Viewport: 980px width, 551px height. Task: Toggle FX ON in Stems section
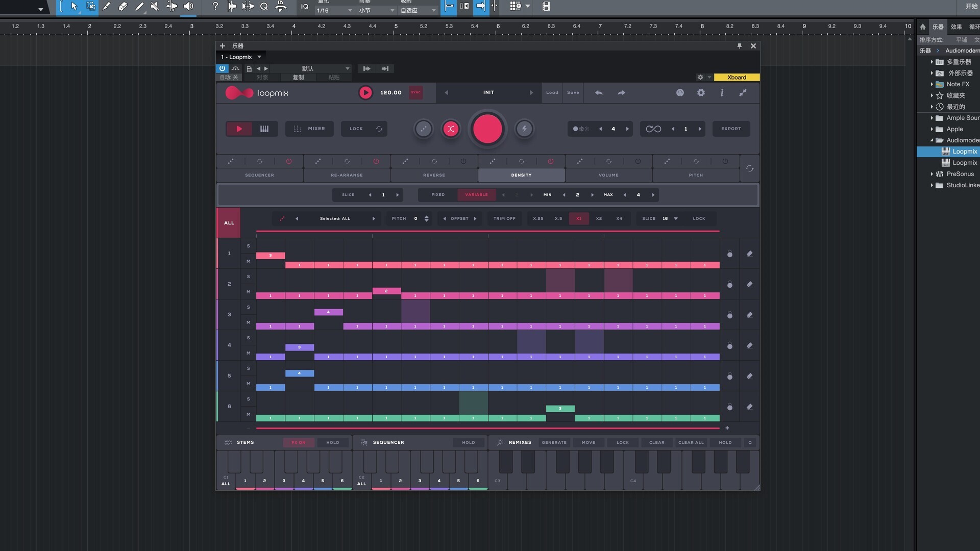tap(299, 443)
